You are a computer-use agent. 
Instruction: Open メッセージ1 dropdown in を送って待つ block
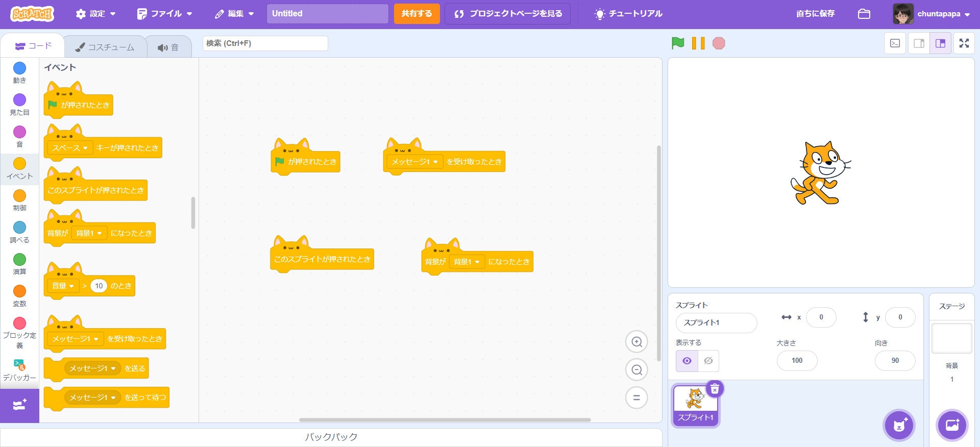coord(92,398)
